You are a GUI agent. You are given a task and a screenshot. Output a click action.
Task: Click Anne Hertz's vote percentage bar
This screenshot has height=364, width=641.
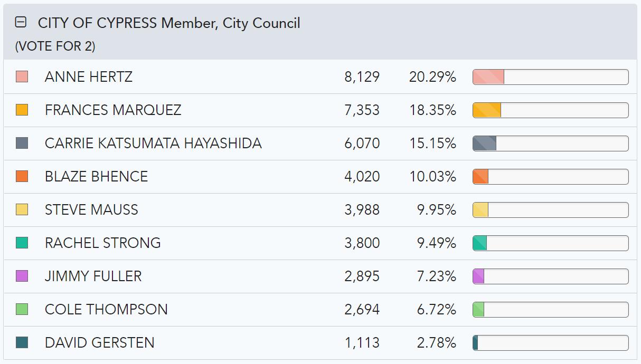pyautogui.click(x=550, y=77)
